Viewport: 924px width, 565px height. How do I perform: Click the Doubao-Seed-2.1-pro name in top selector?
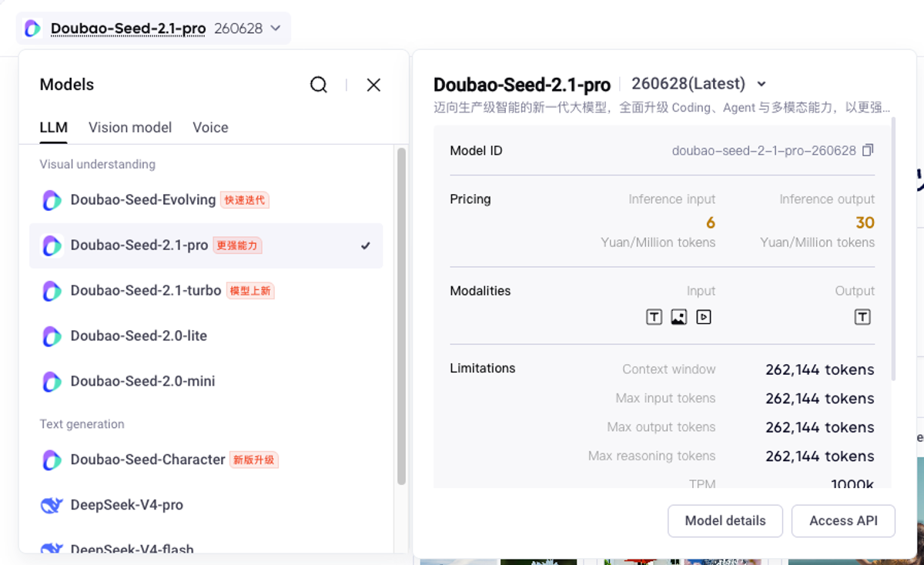pos(128,28)
